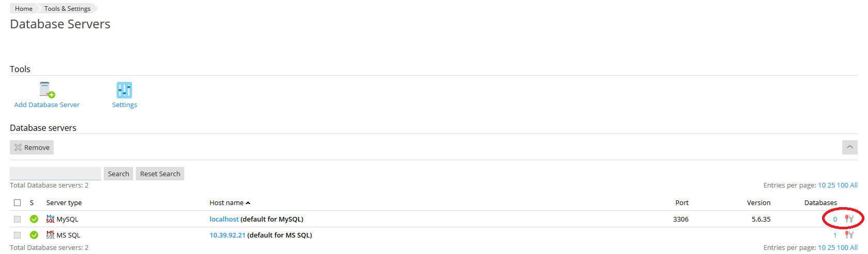The width and height of the screenshot is (868, 254).
Task: Open the localhost server link
Action: (224, 219)
